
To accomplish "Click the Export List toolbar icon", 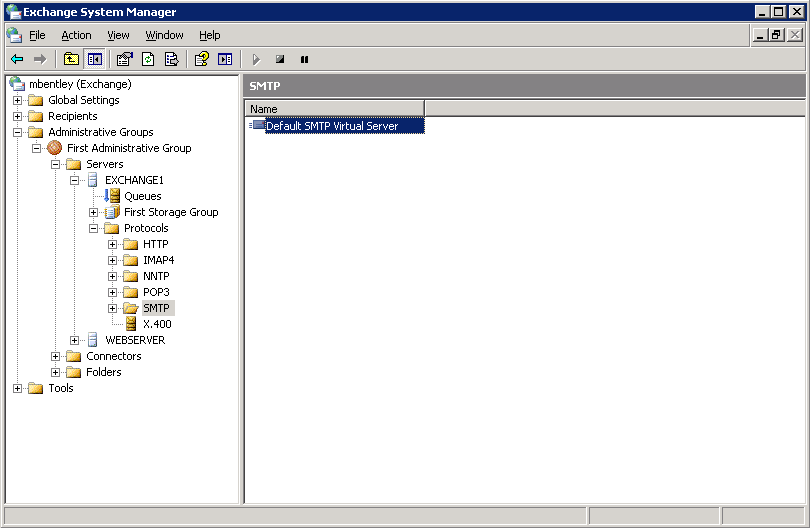I will click(172, 59).
